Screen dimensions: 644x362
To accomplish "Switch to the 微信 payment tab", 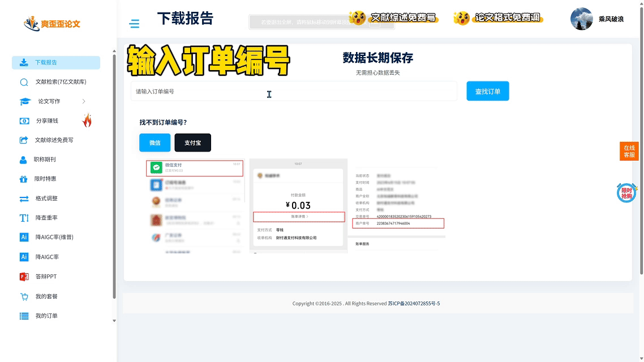I will click(x=154, y=143).
